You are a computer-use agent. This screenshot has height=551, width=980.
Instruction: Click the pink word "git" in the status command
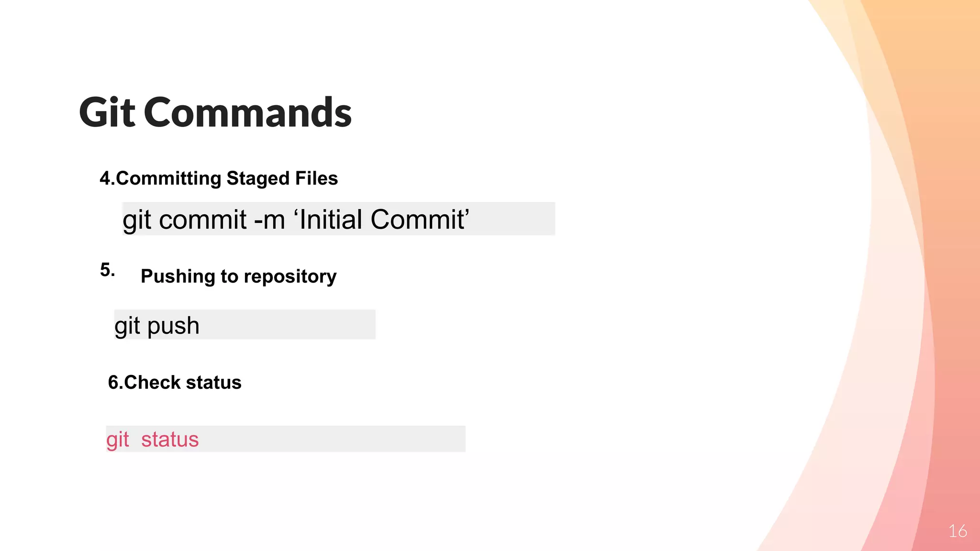[x=117, y=440]
